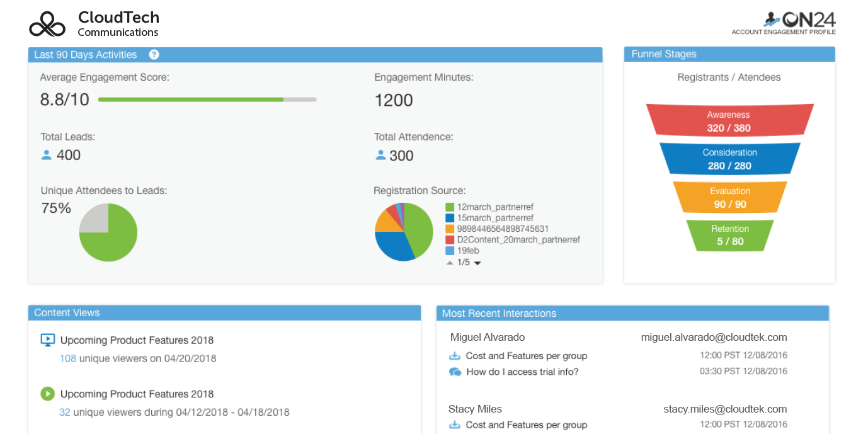Image resolution: width=868 pixels, height=434 pixels.
Task: Click the 12march_partnerref legend label
Action: coord(495,207)
